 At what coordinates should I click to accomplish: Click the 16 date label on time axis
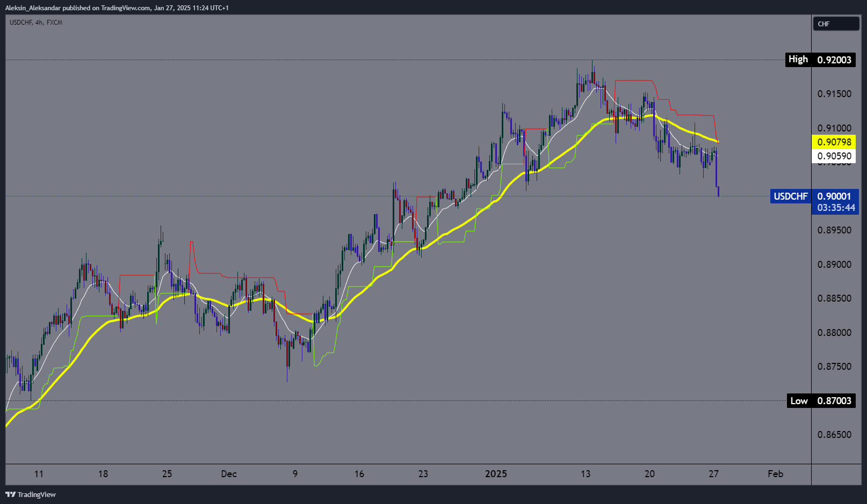[359, 474]
